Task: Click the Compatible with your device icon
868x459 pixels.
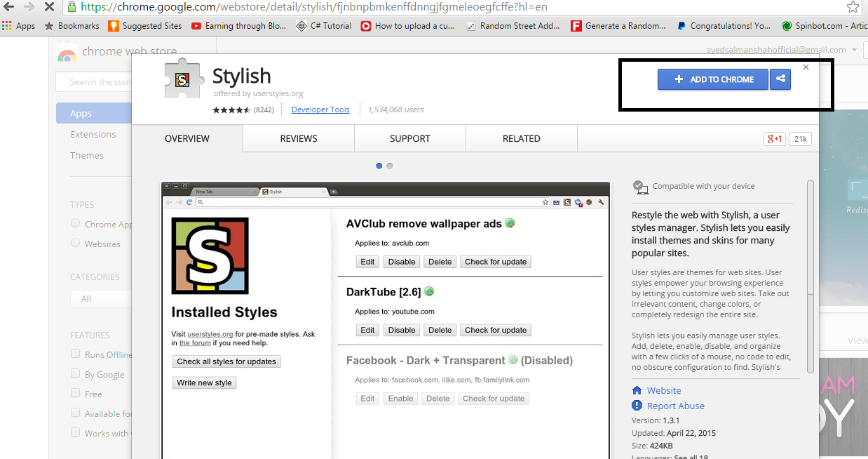Action: tap(640, 187)
